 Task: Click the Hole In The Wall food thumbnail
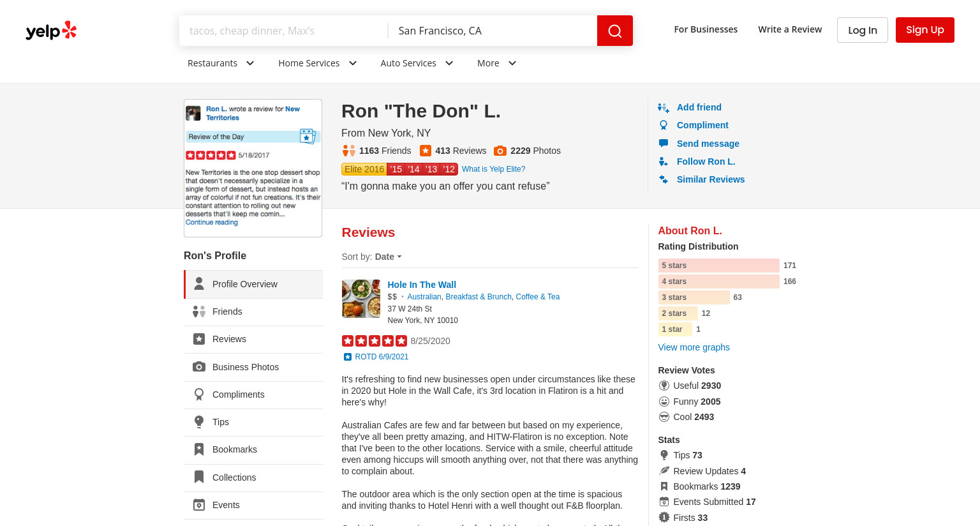pyautogui.click(x=361, y=299)
